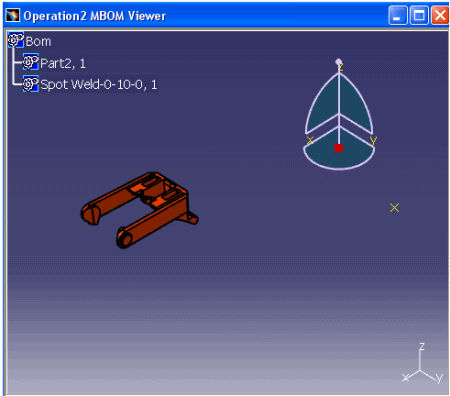The height and width of the screenshot is (396, 450).
Task: Click the Bom root gear icon
Action: pyautogui.click(x=16, y=40)
